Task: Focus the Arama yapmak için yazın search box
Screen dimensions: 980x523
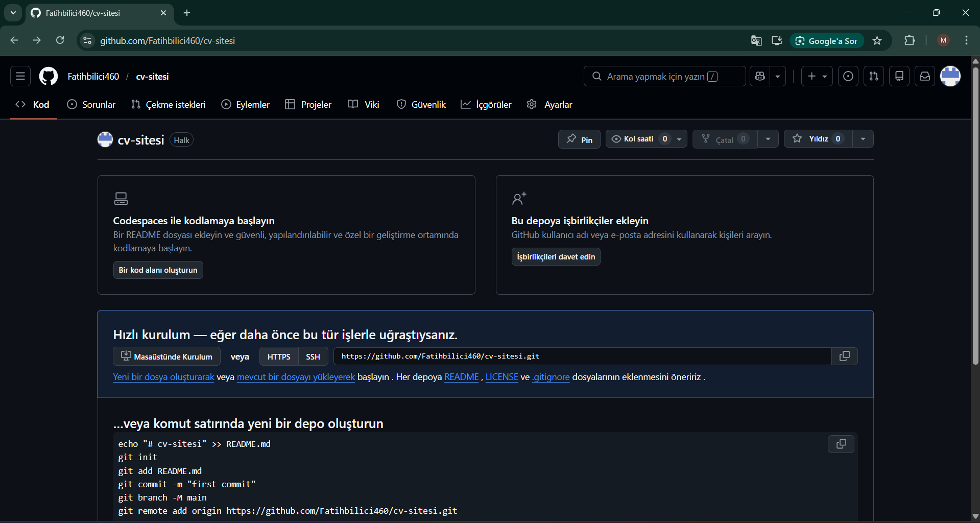Action: (664, 76)
